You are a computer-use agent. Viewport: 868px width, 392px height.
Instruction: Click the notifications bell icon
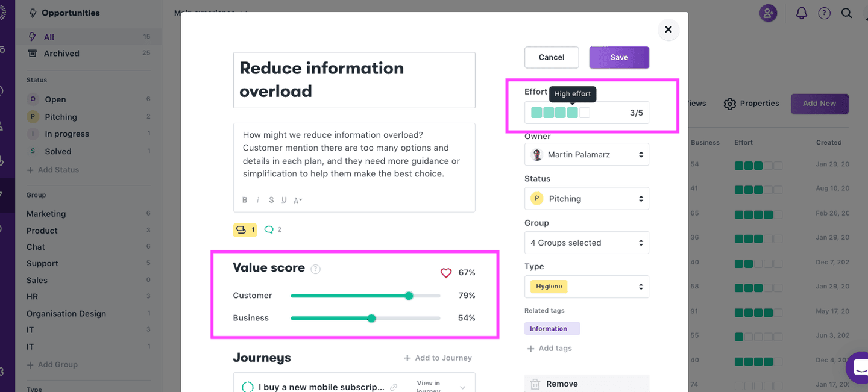pyautogui.click(x=801, y=13)
